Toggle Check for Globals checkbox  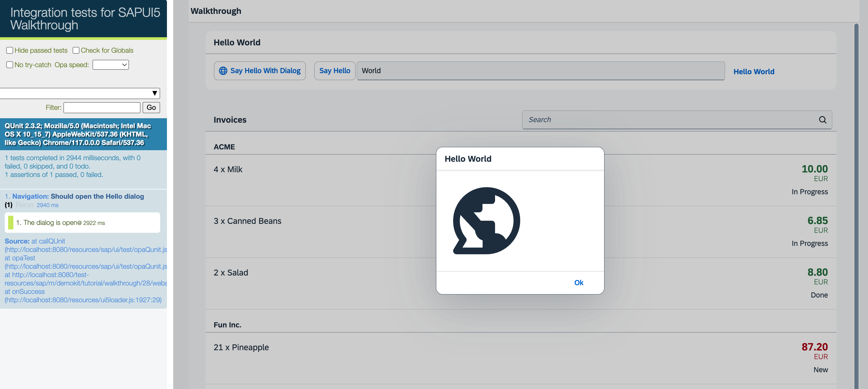tap(76, 50)
